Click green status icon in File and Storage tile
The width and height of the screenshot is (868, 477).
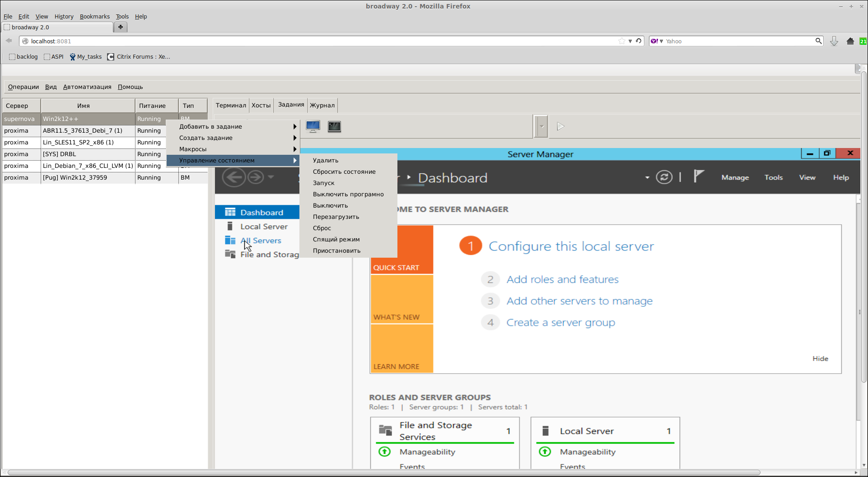(x=384, y=451)
